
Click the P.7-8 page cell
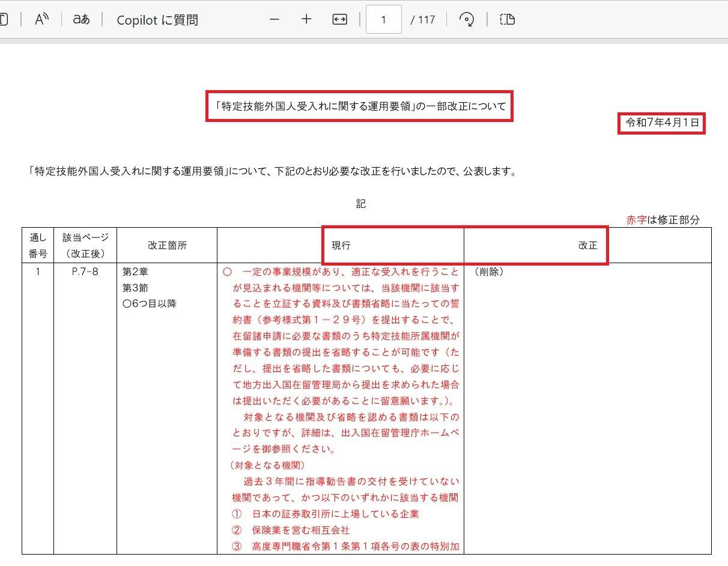pyautogui.click(x=85, y=272)
